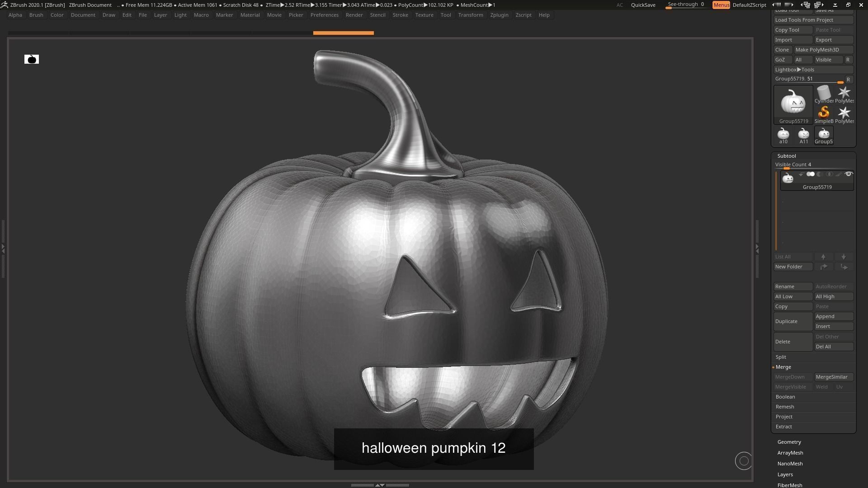Expand the NanoMesh palette section
This screenshot has width=868, height=488.
click(x=790, y=464)
